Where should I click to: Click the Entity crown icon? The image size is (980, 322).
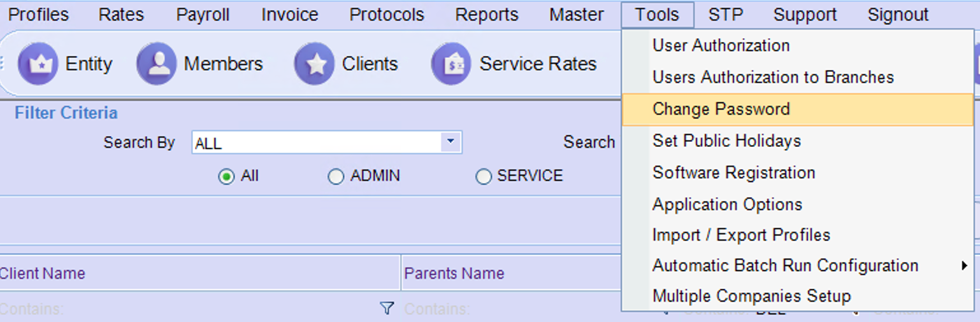click(x=38, y=64)
